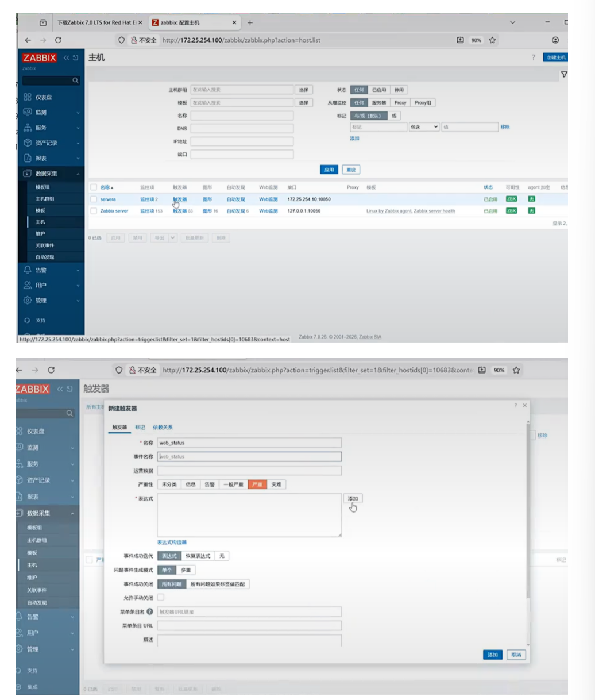Click the 创建主机 button
Image resolution: width=595 pixels, height=700 pixels.
click(x=556, y=57)
